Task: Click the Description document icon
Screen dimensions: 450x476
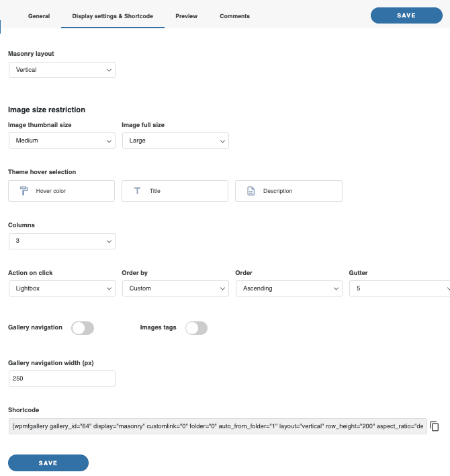Action: pos(251,191)
